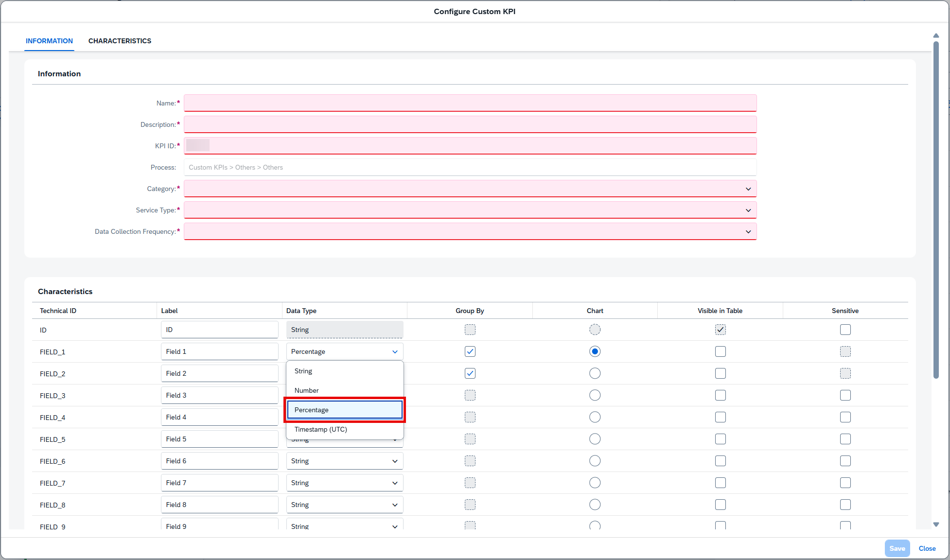Screen dimensions: 950x560
Task: Click the Visible in Table column header
Action: pyautogui.click(x=720, y=311)
